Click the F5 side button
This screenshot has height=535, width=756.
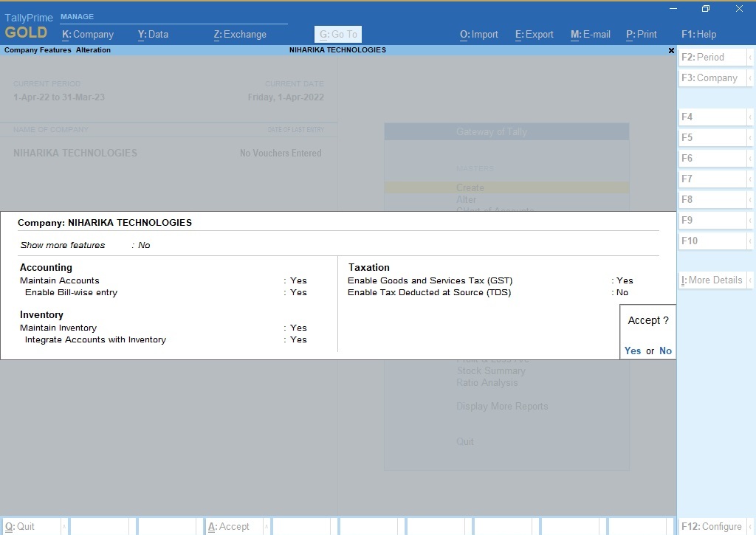(x=712, y=137)
